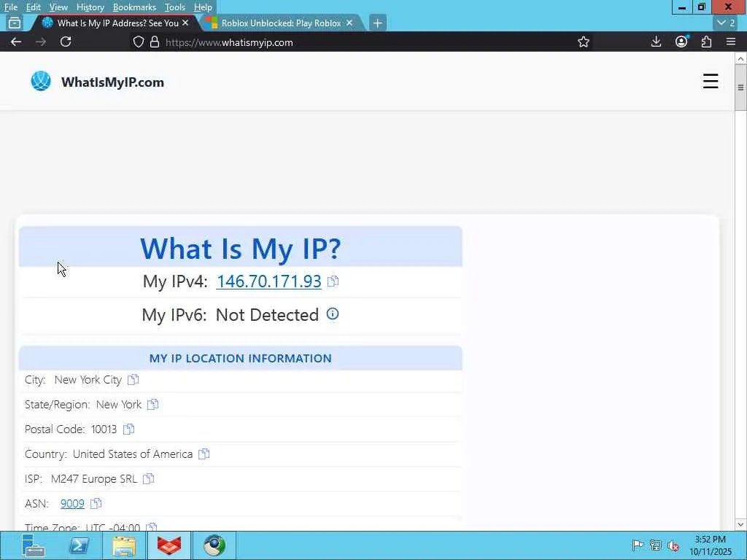
Task: Copy the ISP M247 Europe SRL
Action: 148,478
